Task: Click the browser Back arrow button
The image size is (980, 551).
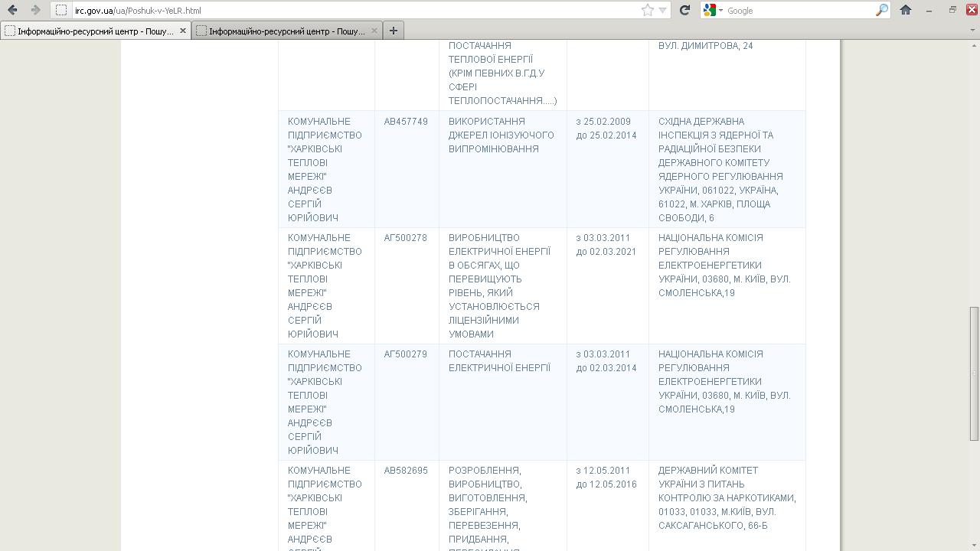Action: [x=12, y=10]
